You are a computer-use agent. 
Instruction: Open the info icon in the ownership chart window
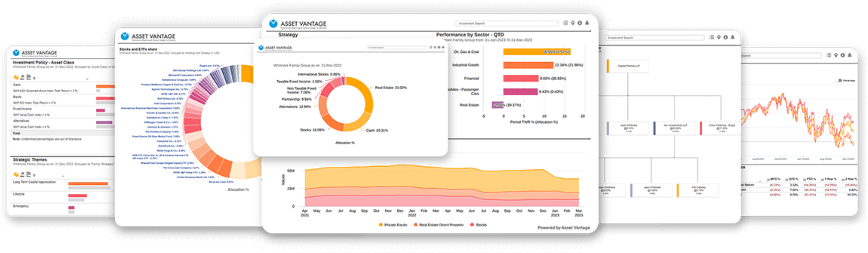tap(726, 38)
